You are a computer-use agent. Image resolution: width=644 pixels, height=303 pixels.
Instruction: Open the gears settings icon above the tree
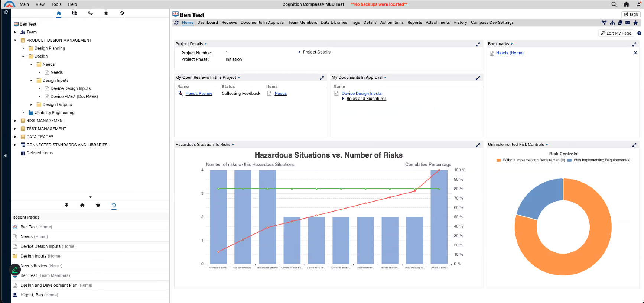[x=90, y=13]
